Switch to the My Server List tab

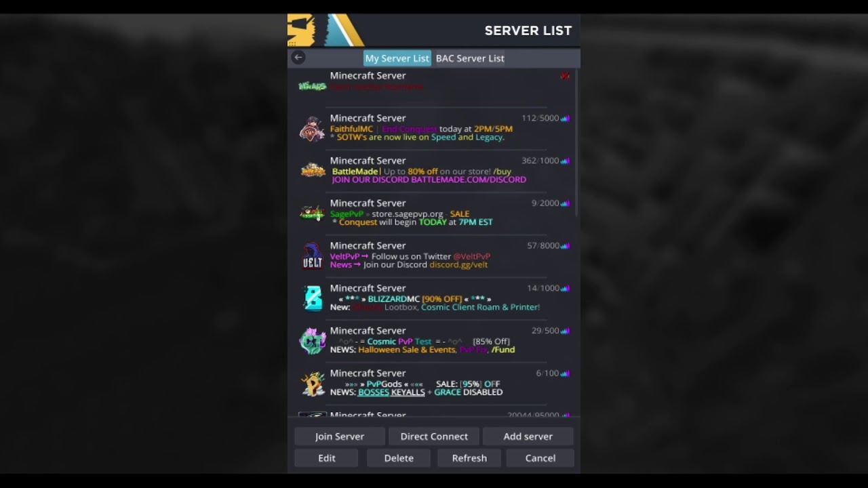[397, 58]
